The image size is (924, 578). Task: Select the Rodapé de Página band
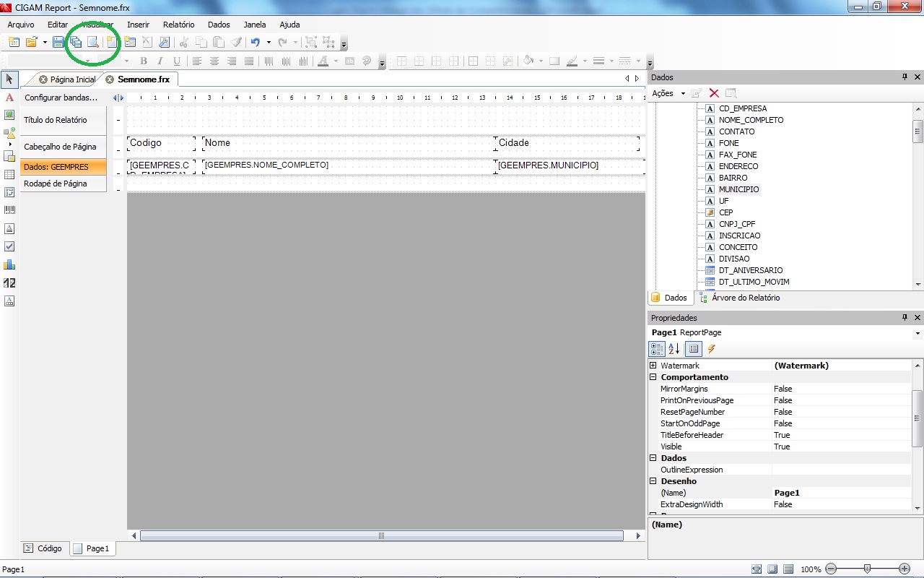(x=64, y=184)
